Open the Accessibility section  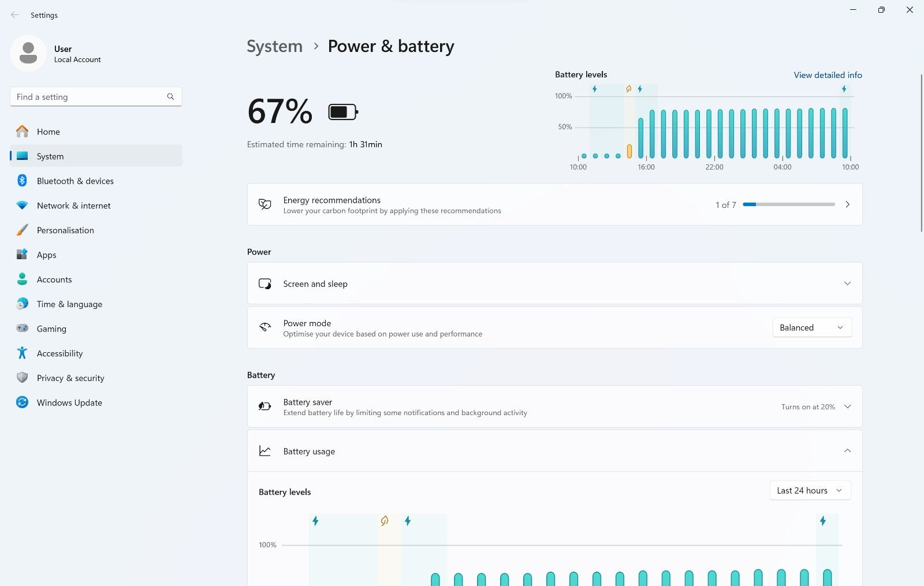pos(96,353)
